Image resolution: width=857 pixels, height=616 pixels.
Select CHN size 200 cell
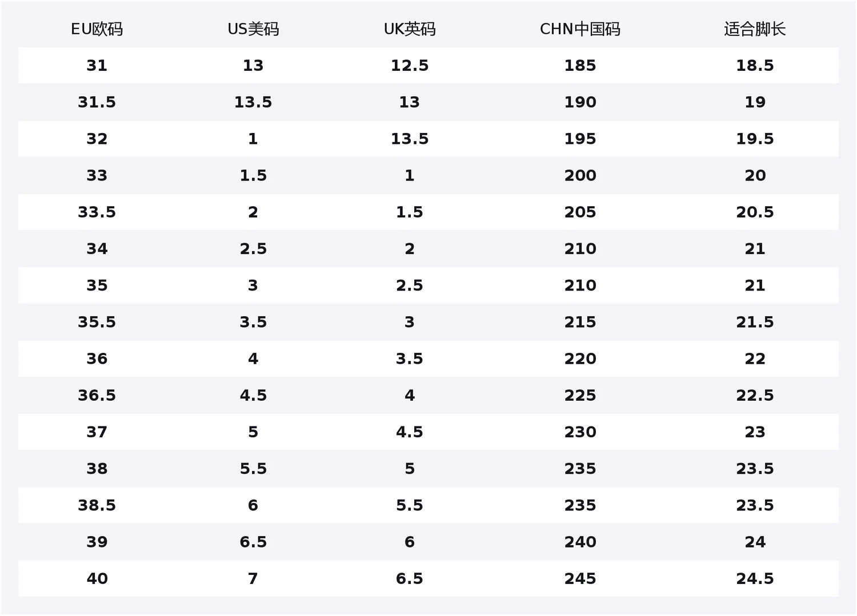580,175
